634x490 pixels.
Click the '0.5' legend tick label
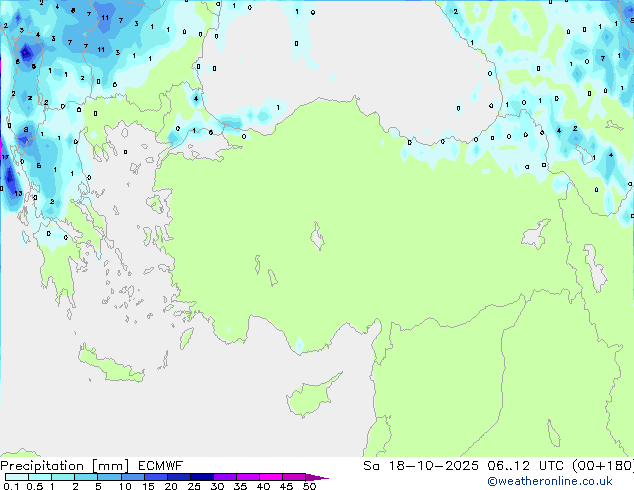click(x=35, y=486)
